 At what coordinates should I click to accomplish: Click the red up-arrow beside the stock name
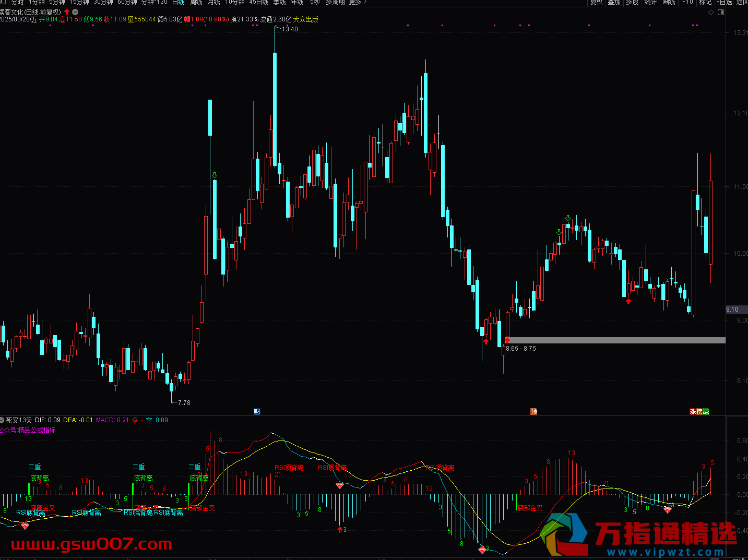(67, 11)
